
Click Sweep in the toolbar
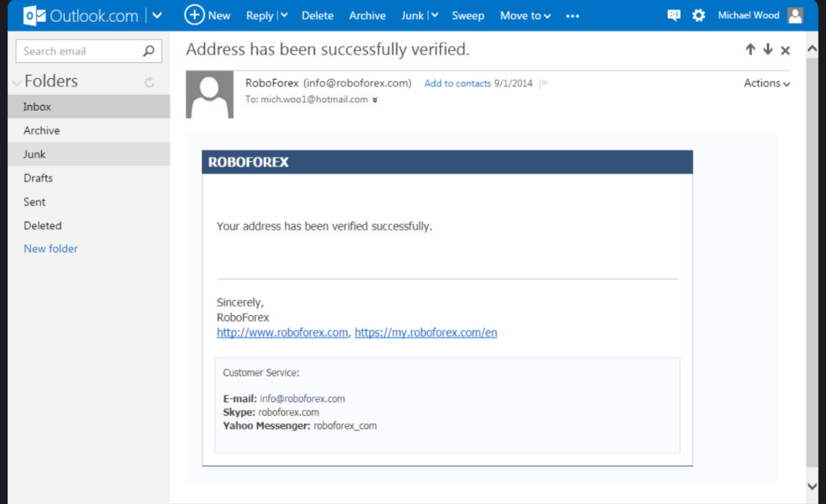click(468, 16)
